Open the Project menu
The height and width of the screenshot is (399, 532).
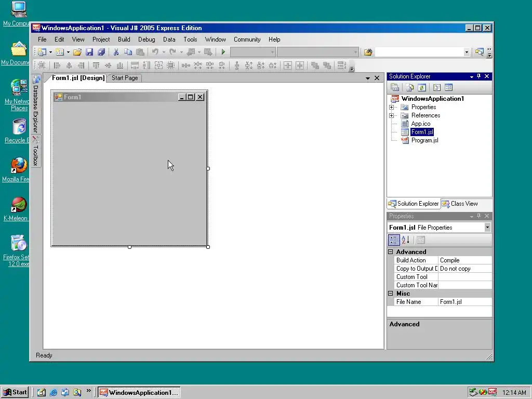pyautogui.click(x=101, y=39)
